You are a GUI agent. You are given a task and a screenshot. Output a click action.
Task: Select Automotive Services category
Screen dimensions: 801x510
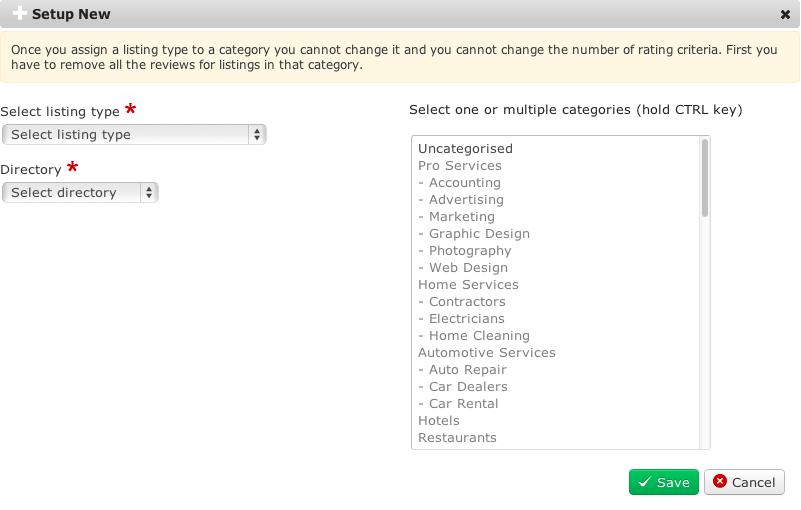[x=487, y=353]
